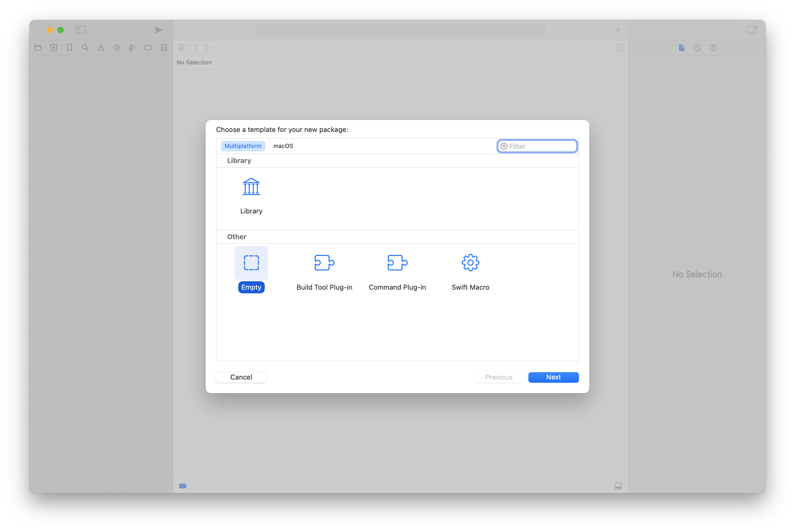Select the Library template icon
795x532 pixels.
click(x=251, y=187)
